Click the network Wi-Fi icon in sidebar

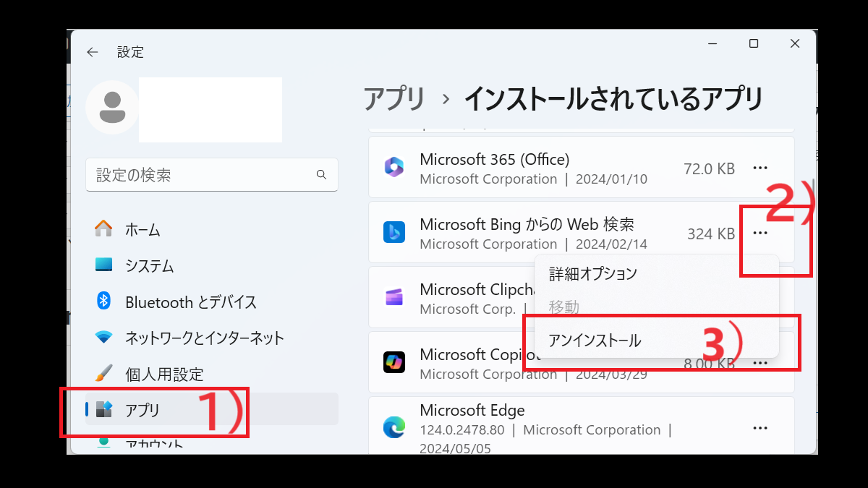coord(104,337)
